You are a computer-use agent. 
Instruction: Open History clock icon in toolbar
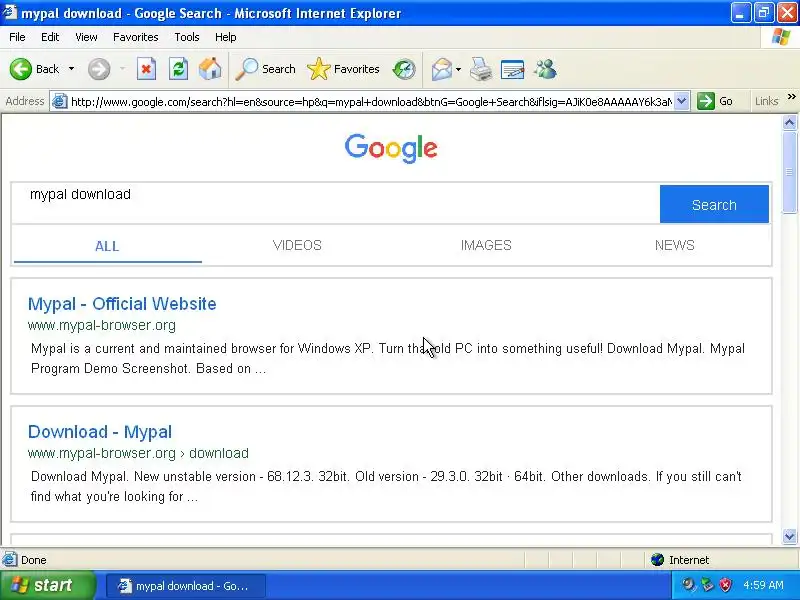(404, 69)
